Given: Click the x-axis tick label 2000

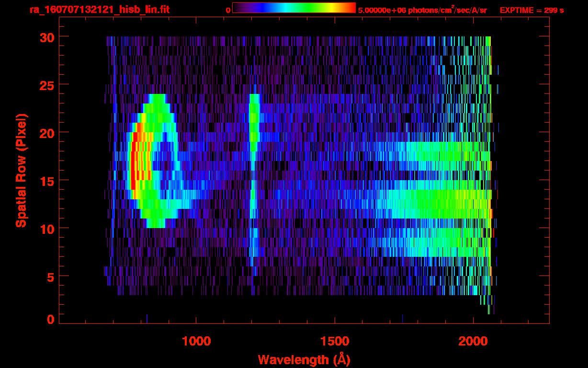Looking at the screenshot, I should (x=473, y=341).
